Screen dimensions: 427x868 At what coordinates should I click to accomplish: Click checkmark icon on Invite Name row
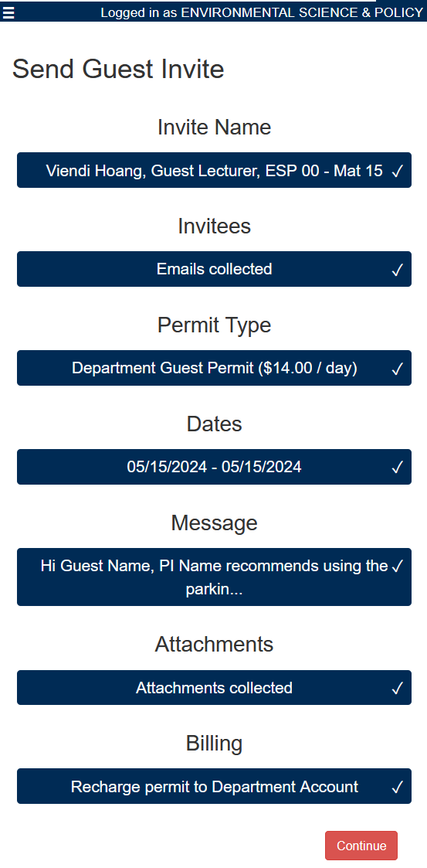397,172
